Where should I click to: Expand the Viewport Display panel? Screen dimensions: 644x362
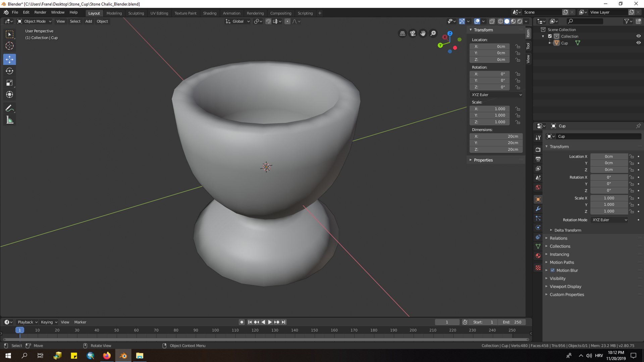click(565, 287)
